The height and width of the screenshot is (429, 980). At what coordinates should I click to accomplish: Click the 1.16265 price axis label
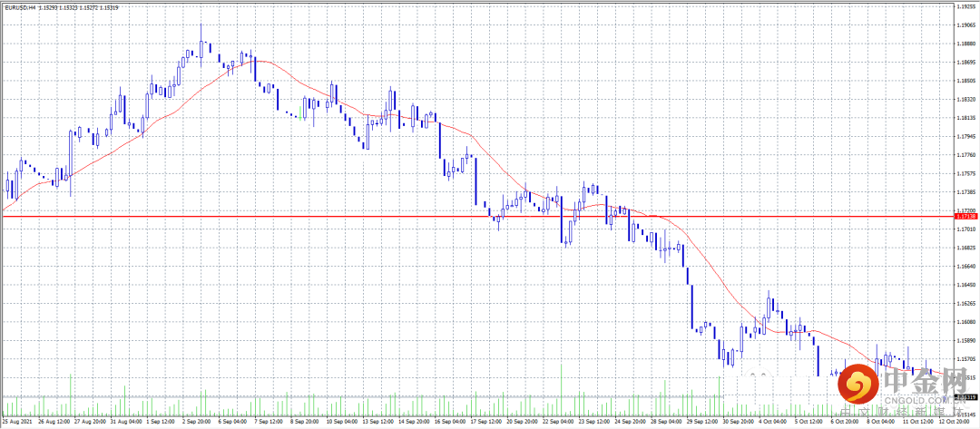pyautogui.click(x=965, y=304)
